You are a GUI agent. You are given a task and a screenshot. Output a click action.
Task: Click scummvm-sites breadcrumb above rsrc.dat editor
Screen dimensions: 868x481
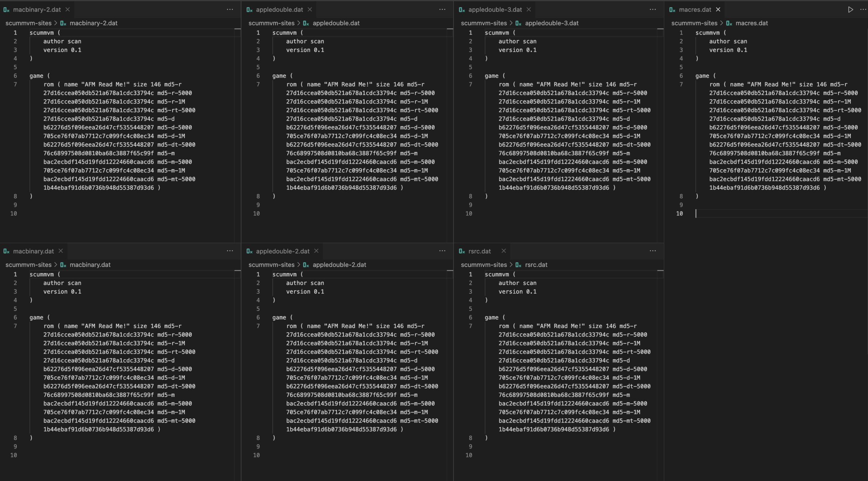[x=484, y=265]
